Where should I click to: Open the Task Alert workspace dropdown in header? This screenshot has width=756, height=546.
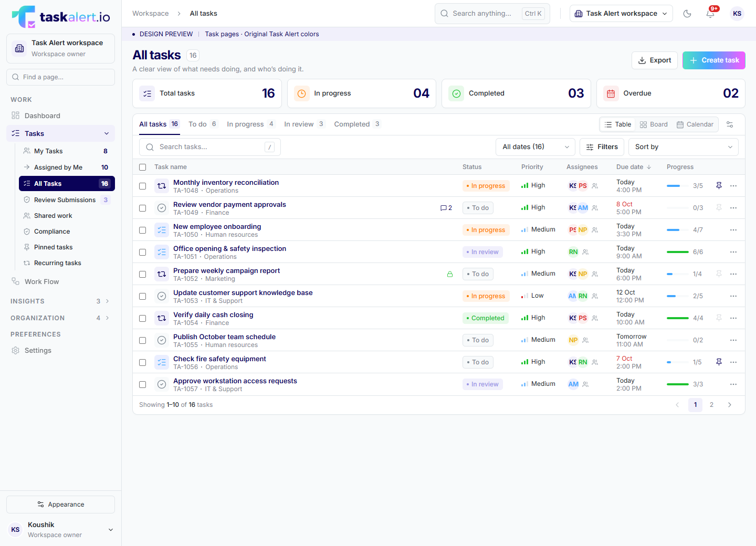pos(622,14)
